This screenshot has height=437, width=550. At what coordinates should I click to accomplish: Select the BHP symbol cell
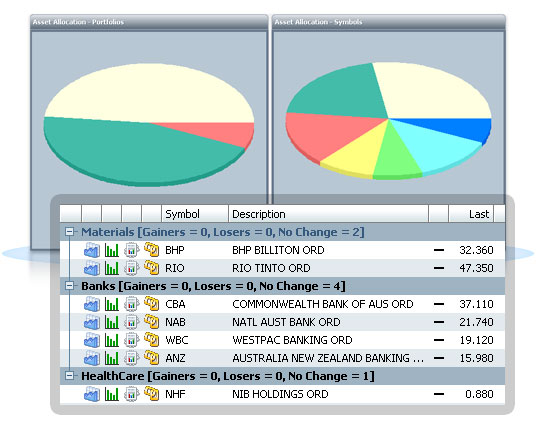point(175,250)
